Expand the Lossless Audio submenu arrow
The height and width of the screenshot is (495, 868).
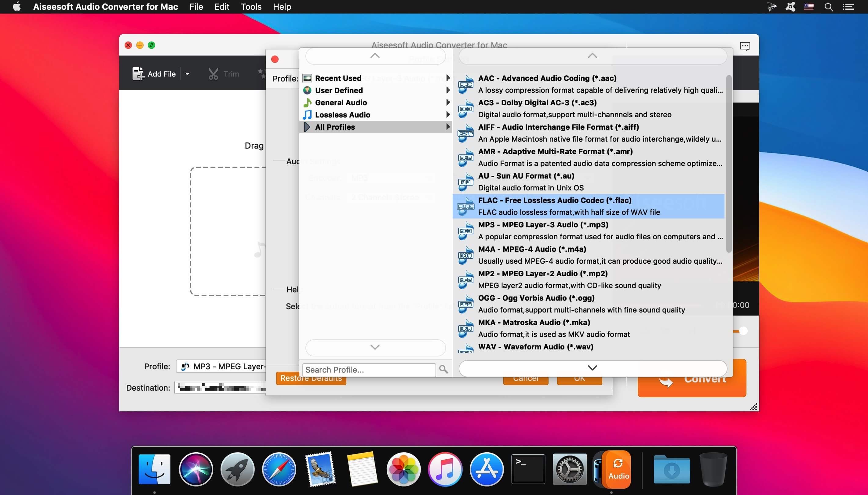coord(448,114)
